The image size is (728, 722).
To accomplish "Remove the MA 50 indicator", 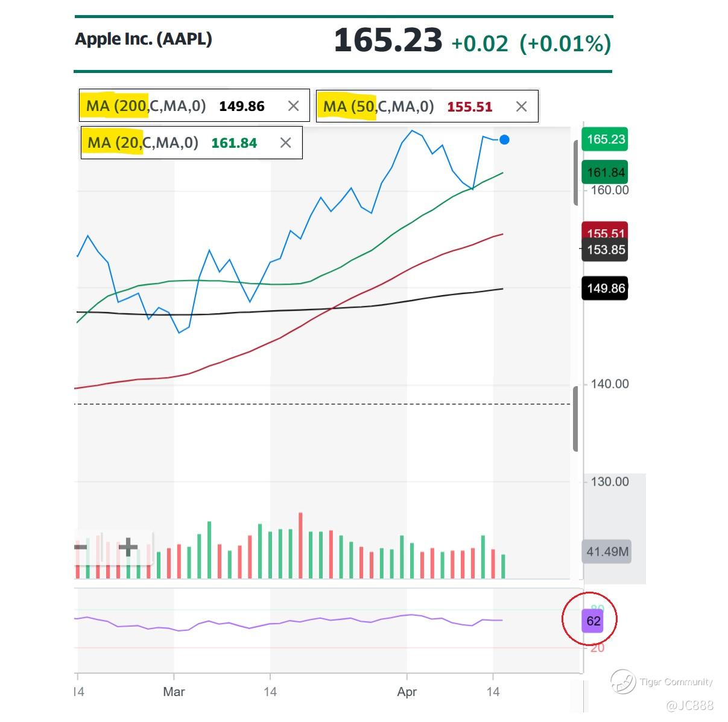I will (x=521, y=107).
